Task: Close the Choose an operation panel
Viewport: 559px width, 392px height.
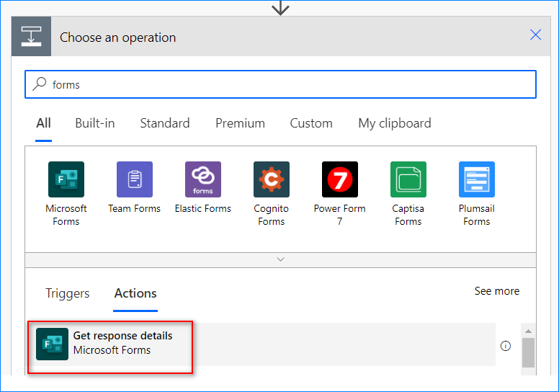Action: pyautogui.click(x=535, y=35)
